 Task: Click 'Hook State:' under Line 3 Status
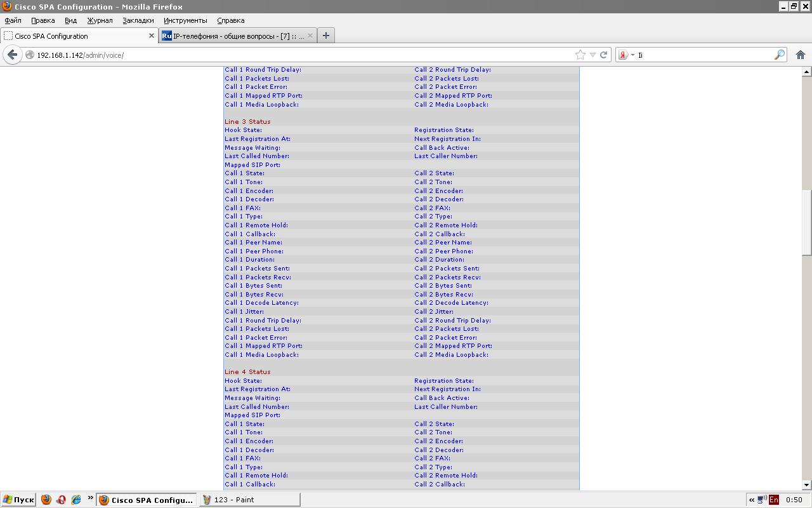click(243, 130)
